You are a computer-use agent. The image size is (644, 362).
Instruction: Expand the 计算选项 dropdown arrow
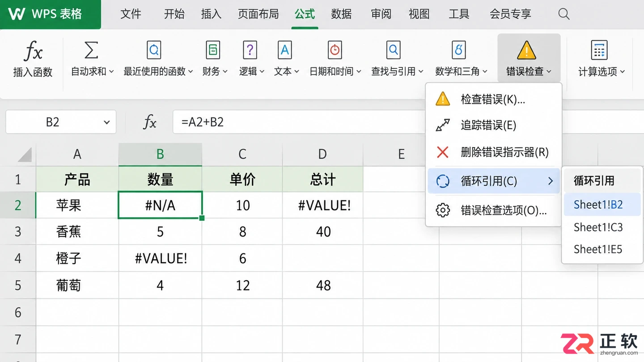(623, 72)
